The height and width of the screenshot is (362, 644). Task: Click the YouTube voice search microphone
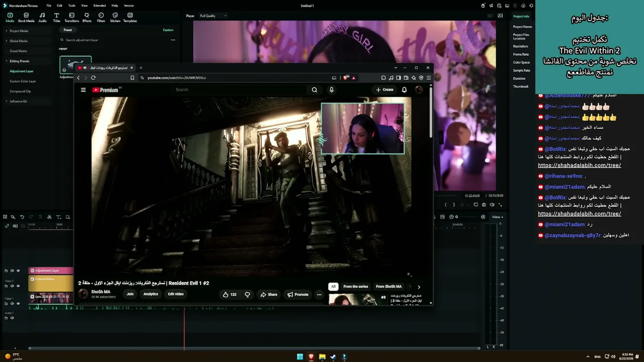click(x=331, y=90)
